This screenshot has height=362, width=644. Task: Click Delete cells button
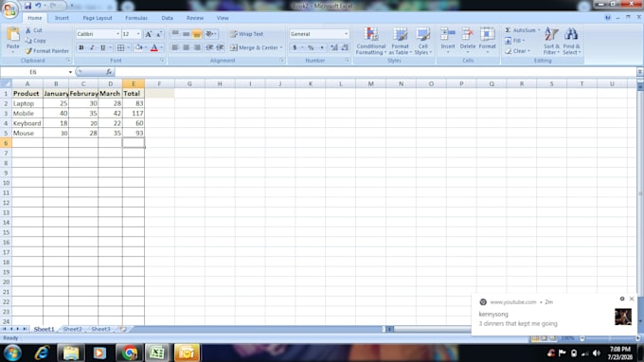click(468, 40)
